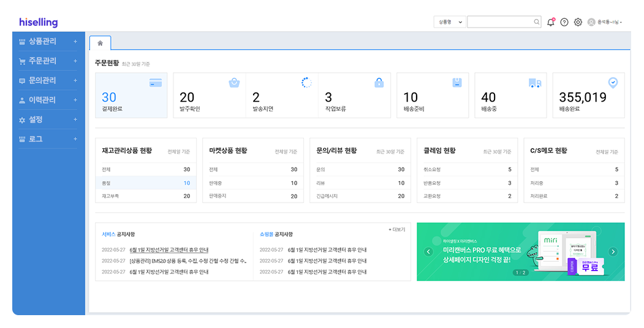Click the 품절 row in 재고관리상품 현황

tap(146, 183)
